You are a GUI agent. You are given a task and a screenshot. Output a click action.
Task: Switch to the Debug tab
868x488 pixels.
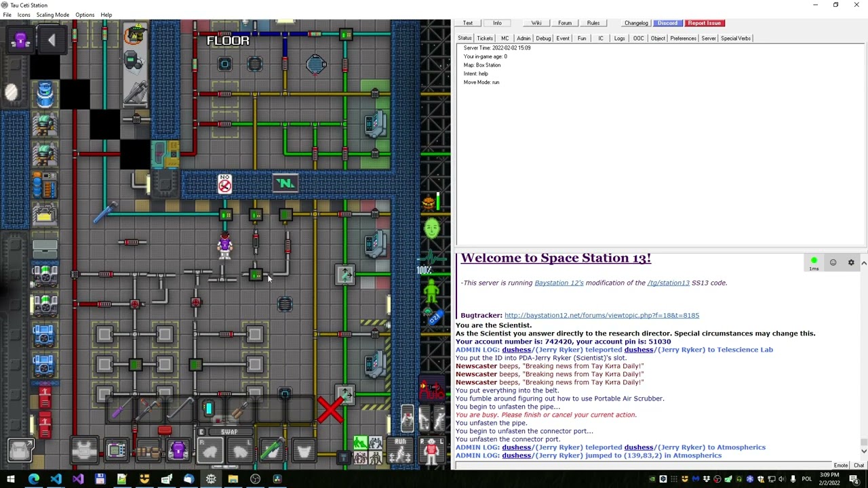tap(543, 39)
